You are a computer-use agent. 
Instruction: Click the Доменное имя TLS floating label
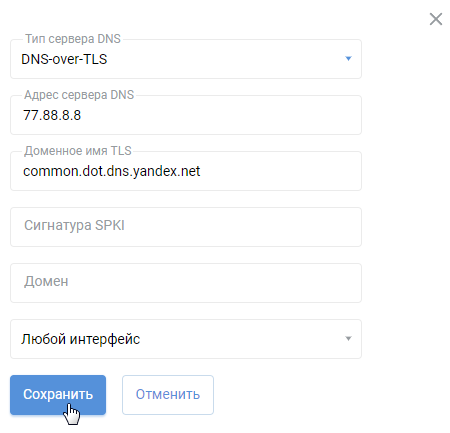[78, 151]
